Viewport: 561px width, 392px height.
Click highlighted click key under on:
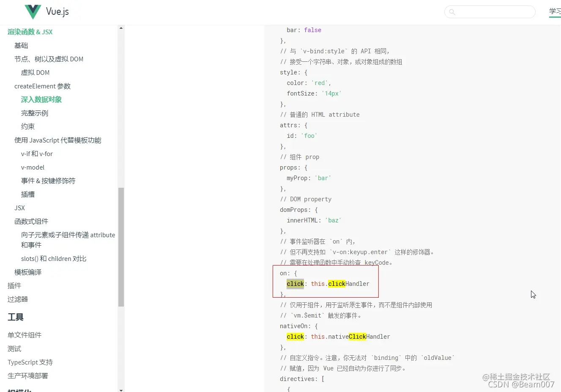click(x=295, y=284)
